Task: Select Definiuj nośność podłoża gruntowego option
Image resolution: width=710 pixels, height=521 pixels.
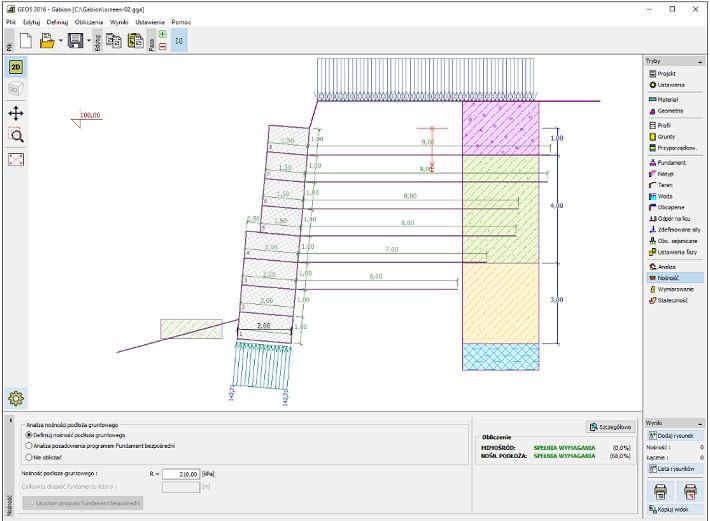Action: pos(75,435)
